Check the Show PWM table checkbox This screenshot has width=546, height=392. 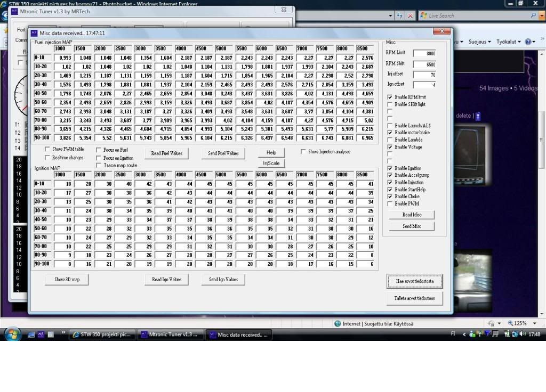tap(47, 149)
